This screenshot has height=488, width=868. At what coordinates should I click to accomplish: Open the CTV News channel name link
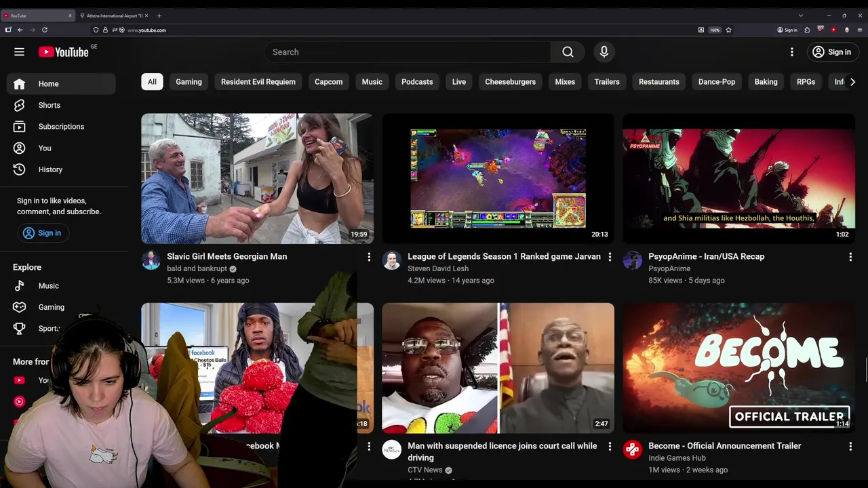pos(425,470)
